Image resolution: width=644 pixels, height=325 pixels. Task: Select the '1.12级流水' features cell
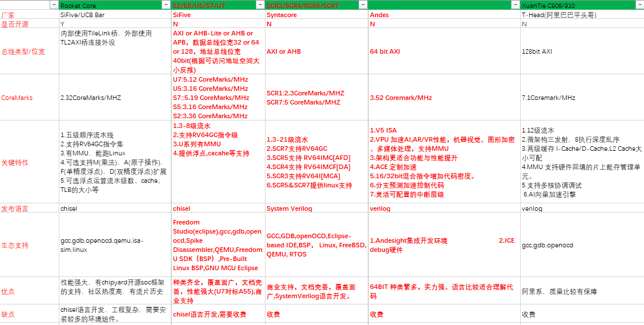coord(582,162)
